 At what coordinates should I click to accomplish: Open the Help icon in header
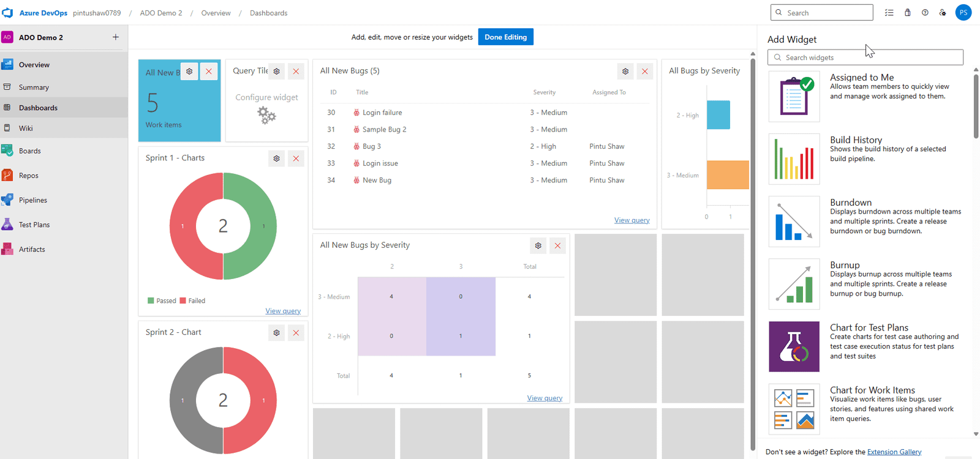[x=925, y=13]
